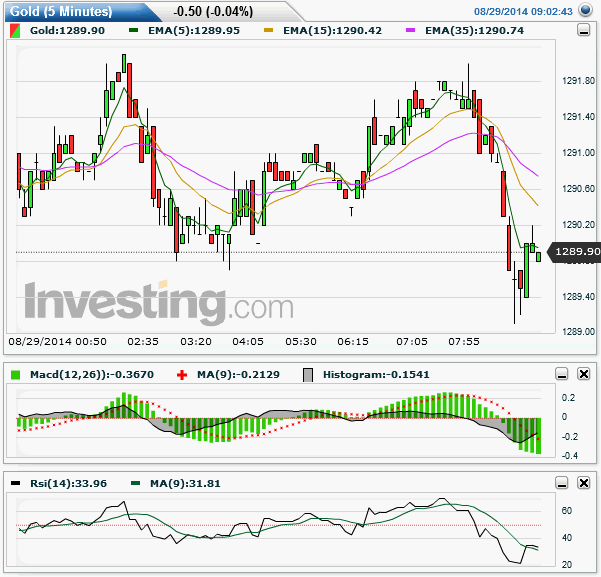Minimize the Gold price chart panel

[583, 30]
